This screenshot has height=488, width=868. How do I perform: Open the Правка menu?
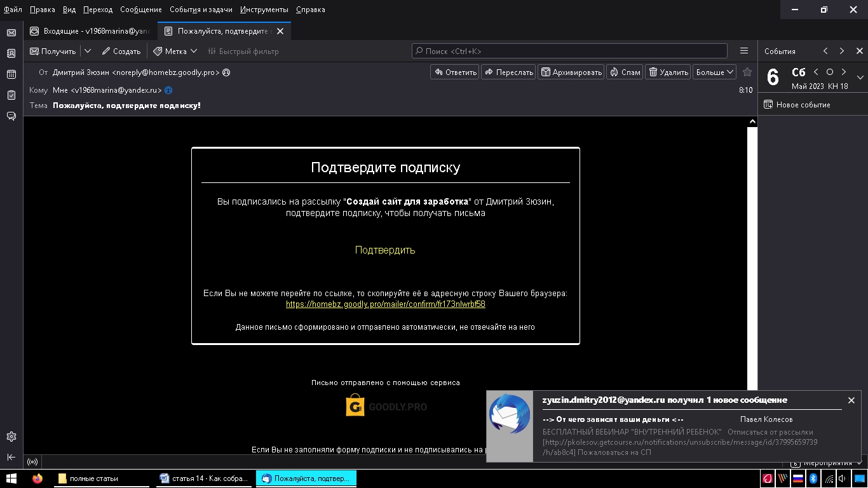(x=43, y=10)
